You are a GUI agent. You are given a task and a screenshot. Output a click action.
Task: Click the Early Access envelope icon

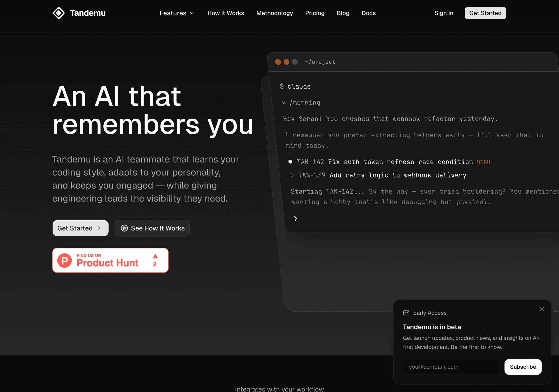pos(406,313)
